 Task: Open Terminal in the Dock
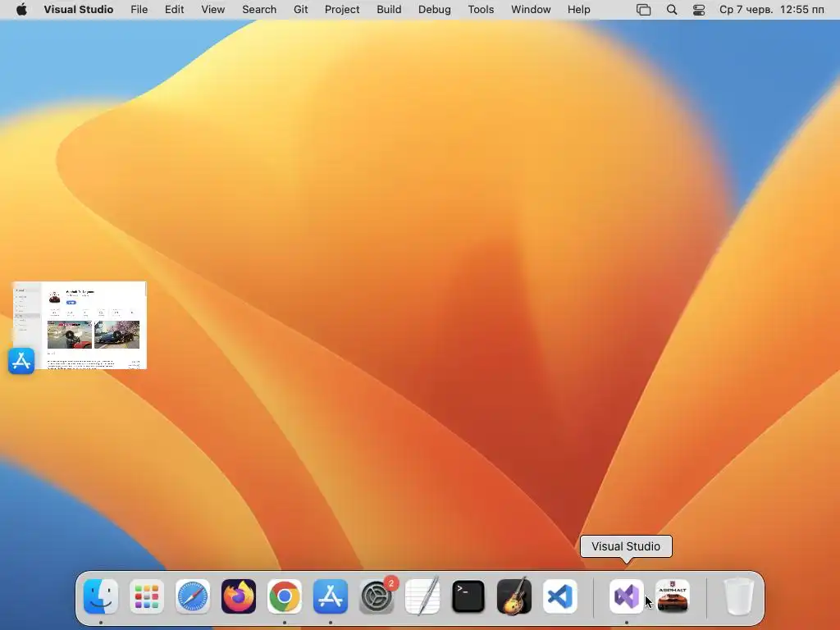(468, 596)
